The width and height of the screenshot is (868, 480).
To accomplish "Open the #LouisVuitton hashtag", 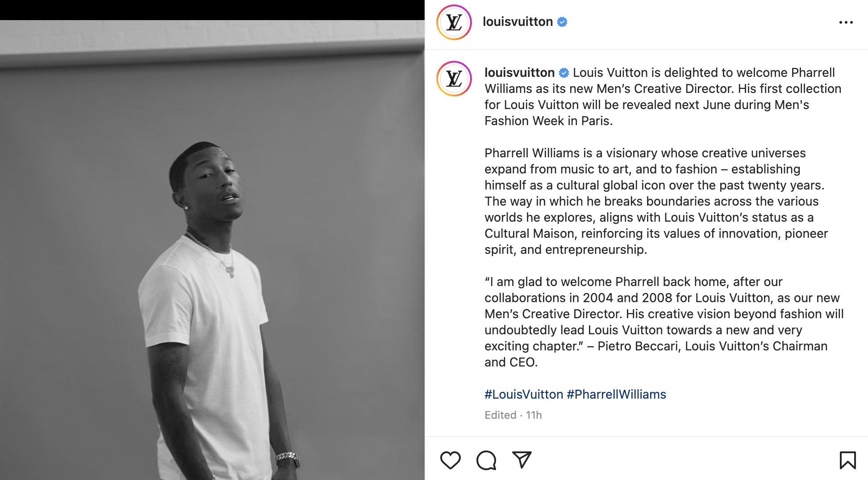I will [x=524, y=394].
